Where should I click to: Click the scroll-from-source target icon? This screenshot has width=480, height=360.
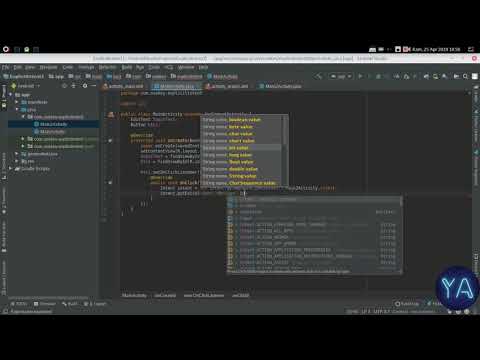(x=64, y=86)
